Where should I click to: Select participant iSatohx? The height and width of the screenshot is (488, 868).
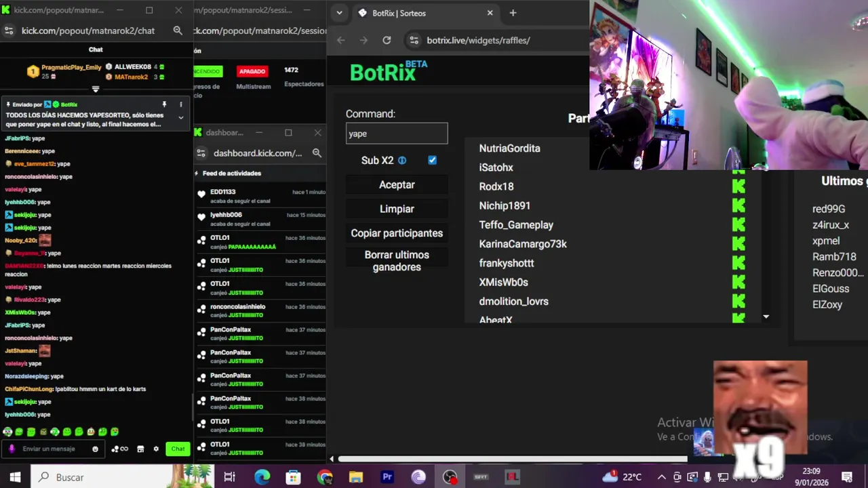496,167
